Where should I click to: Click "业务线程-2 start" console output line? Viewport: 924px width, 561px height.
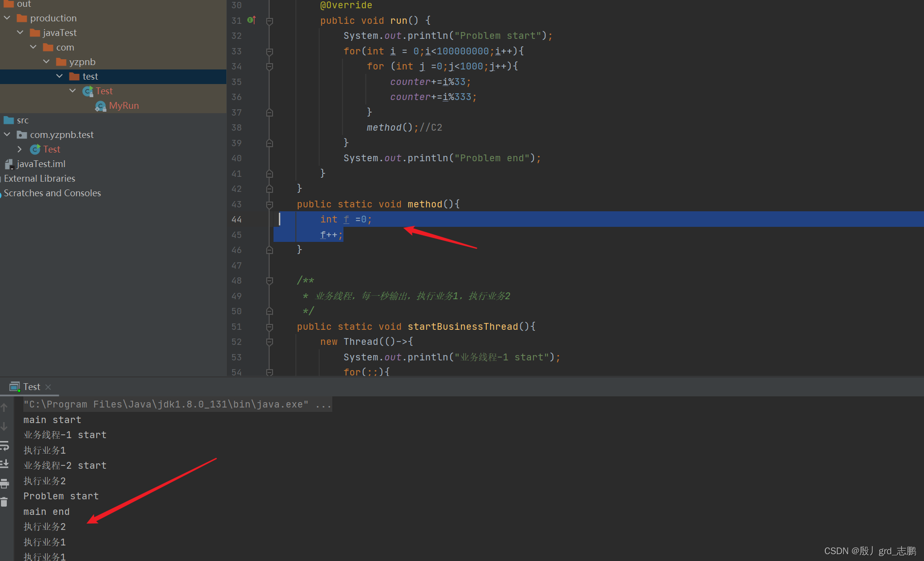[65, 465]
